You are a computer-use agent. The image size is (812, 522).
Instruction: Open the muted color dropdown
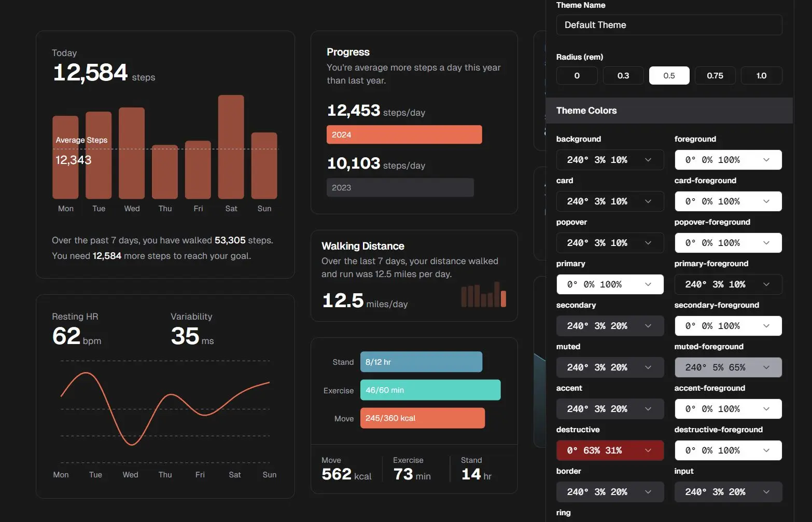[610, 367]
